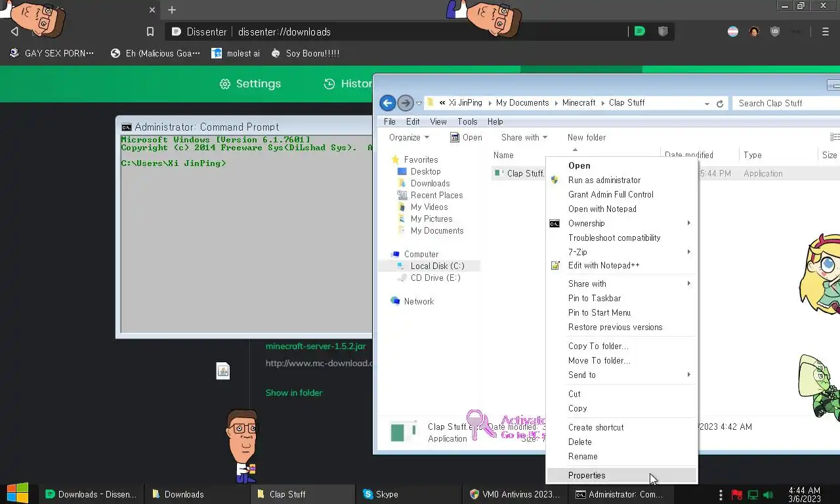Expand the Share with dropdown in Explorer toolbar
This screenshot has width=840, height=504.
pos(524,137)
